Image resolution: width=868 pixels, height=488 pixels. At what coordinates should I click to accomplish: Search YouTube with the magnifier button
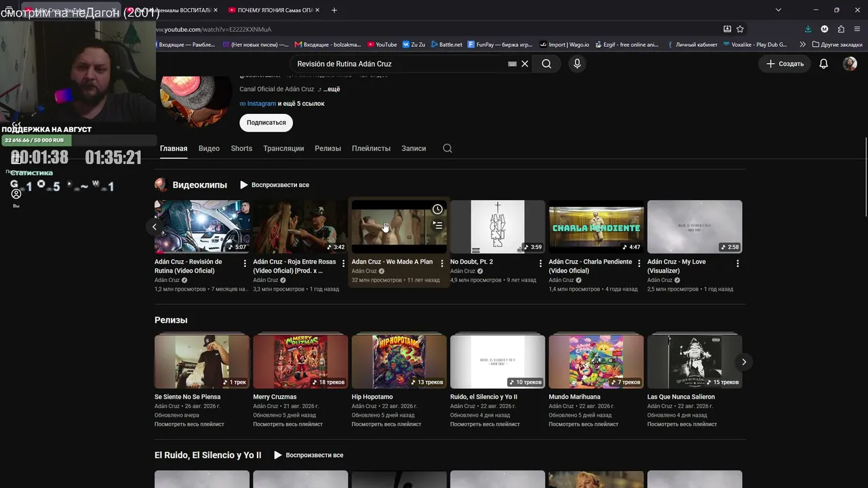pyautogui.click(x=547, y=64)
